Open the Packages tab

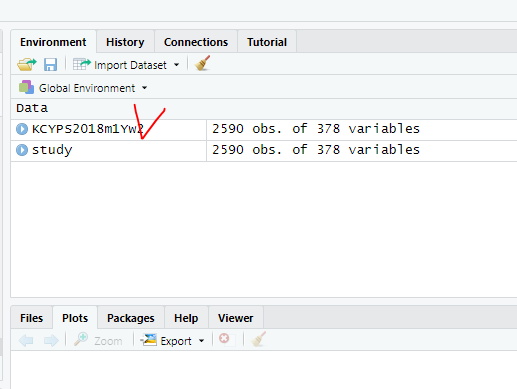tap(131, 318)
